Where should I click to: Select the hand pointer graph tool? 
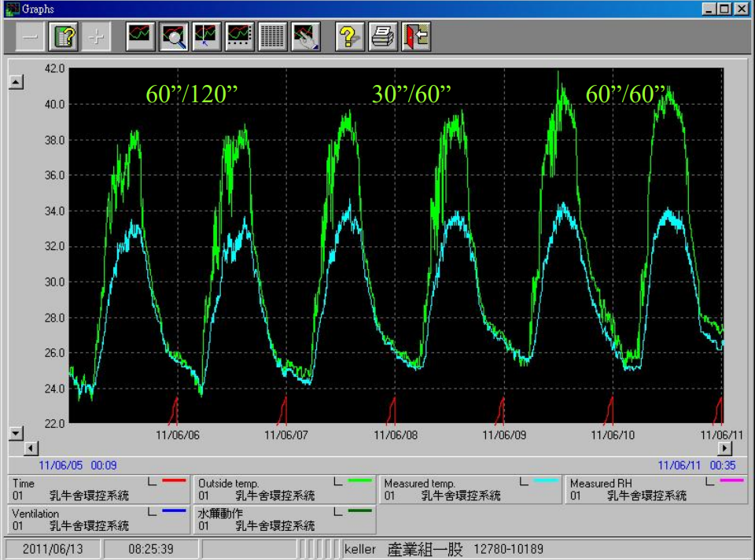[306, 36]
